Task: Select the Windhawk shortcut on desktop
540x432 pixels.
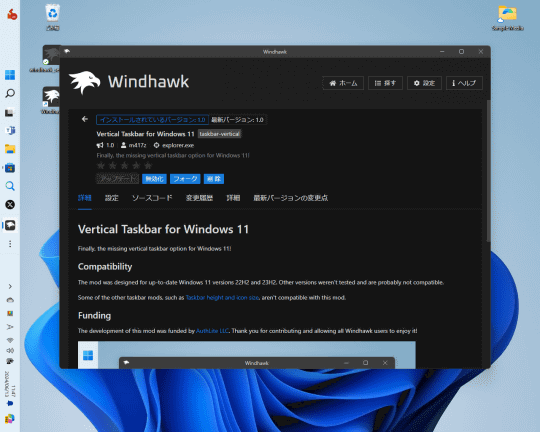Action: tap(51, 100)
